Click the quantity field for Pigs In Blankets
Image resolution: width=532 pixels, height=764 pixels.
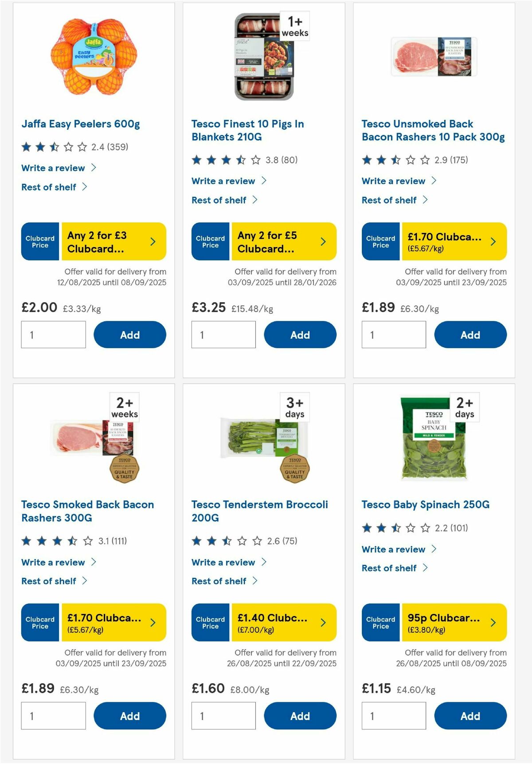click(x=223, y=335)
